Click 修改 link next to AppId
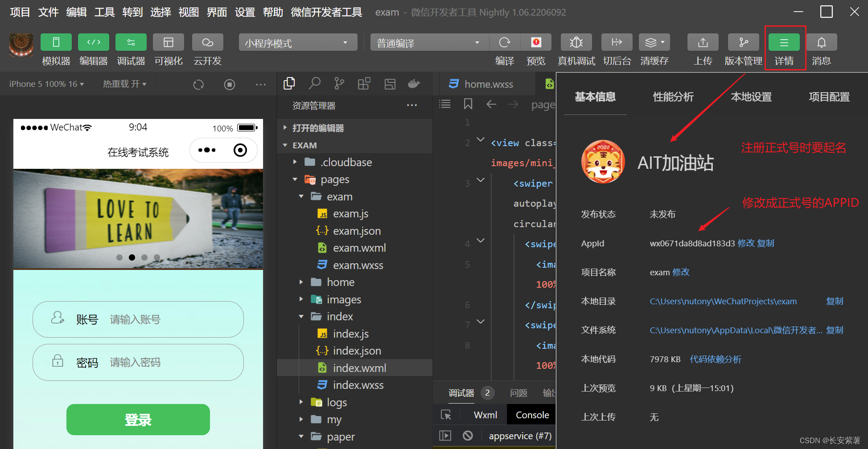Viewport: 868px width, 449px height. (746, 243)
